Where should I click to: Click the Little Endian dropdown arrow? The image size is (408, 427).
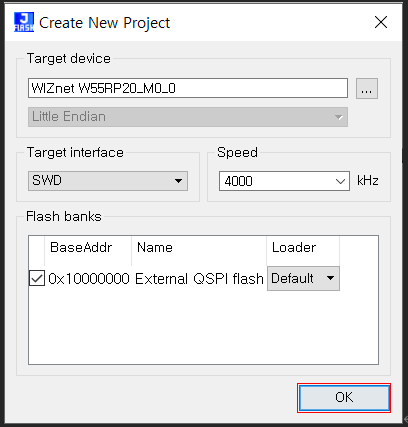click(x=339, y=117)
